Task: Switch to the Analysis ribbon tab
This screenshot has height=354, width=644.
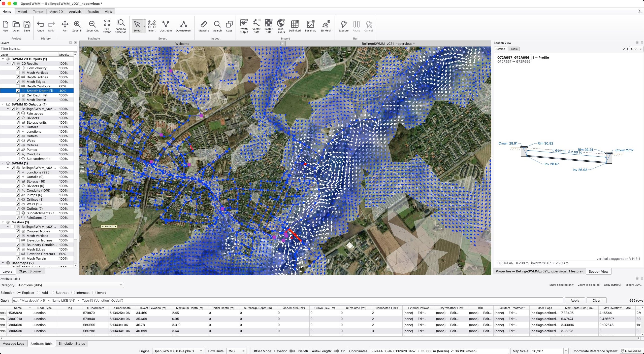Action: (75, 12)
